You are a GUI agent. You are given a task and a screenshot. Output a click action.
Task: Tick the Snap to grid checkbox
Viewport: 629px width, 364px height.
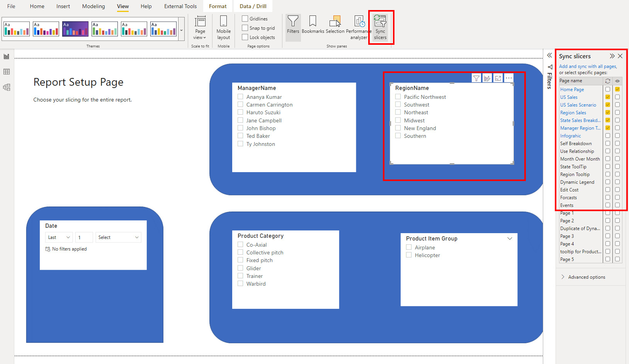[x=245, y=28]
